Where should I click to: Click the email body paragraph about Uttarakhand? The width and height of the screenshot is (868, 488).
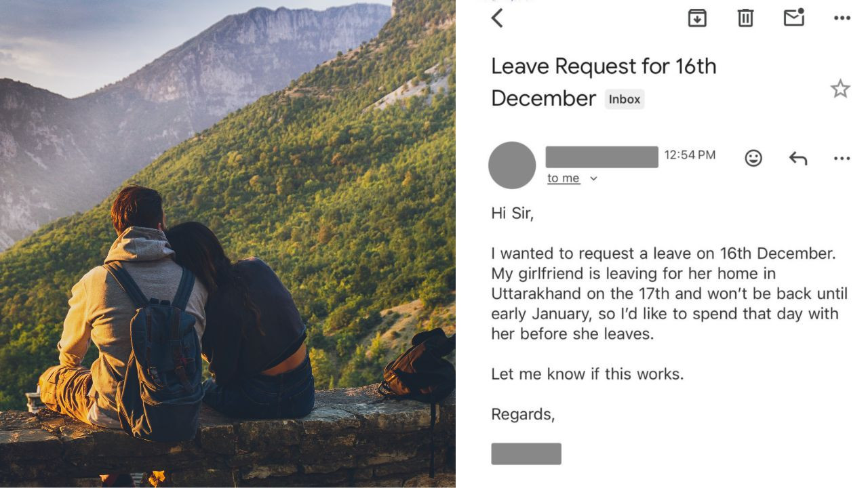669,293
